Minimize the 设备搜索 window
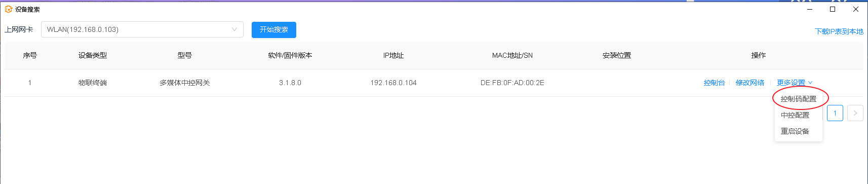The height and width of the screenshot is (184, 868). (x=809, y=9)
